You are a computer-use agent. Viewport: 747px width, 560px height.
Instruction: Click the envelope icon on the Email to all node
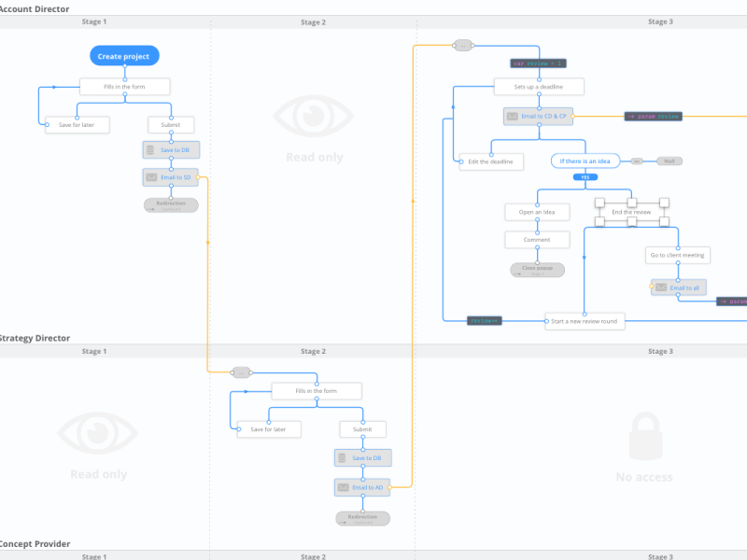pos(660,287)
